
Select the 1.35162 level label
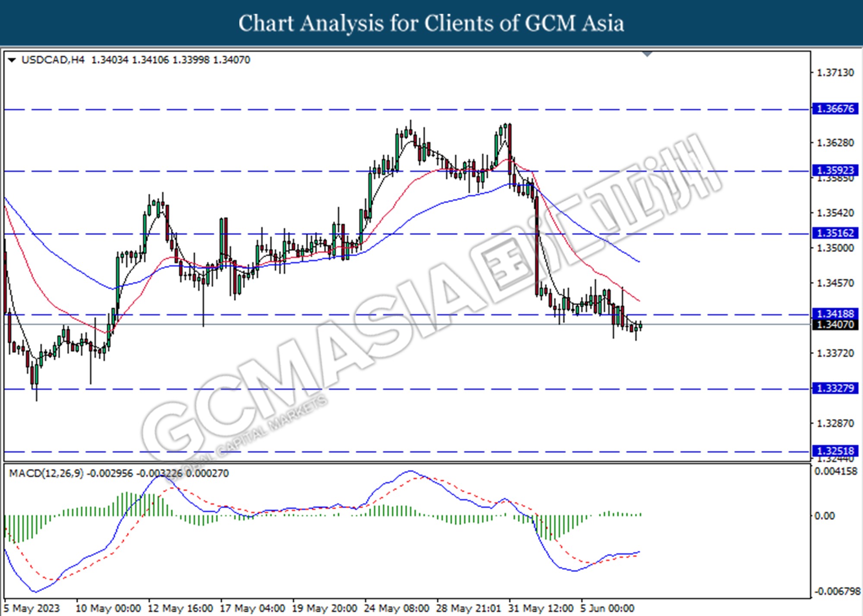(x=835, y=233)
